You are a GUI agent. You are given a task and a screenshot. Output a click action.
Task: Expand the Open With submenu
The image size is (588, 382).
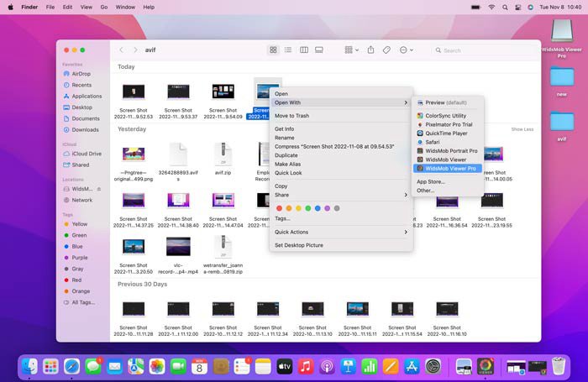(x=341, y=102)
